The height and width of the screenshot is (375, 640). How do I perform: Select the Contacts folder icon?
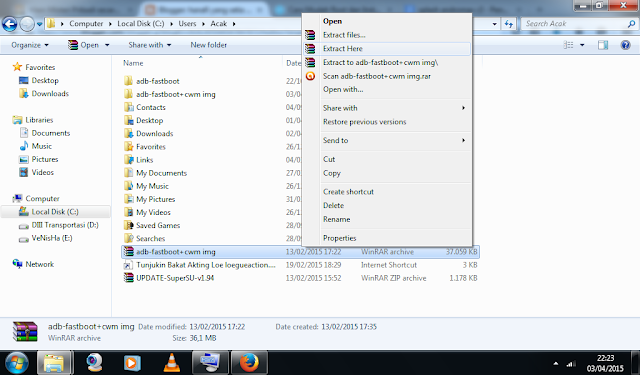[x=129, y=107]
